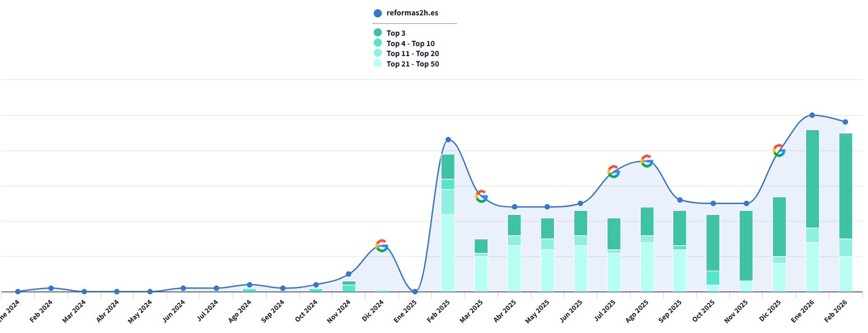The height and width of the screenshot is (333, 868).
Task: Select the Feb 2025 peak data point
Action: click(448, 139)
